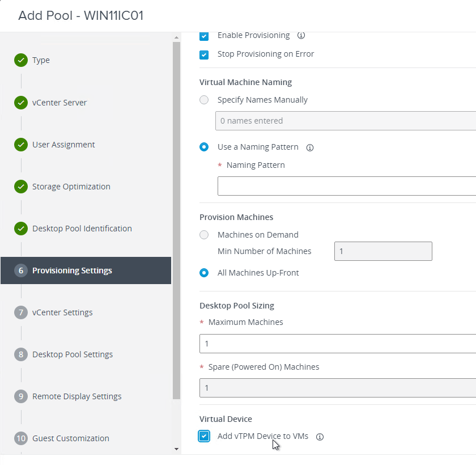The image size is (476, 465).
Task: Click info icon next to Use a Naming Pattern
Action: (x=309, y=147)
